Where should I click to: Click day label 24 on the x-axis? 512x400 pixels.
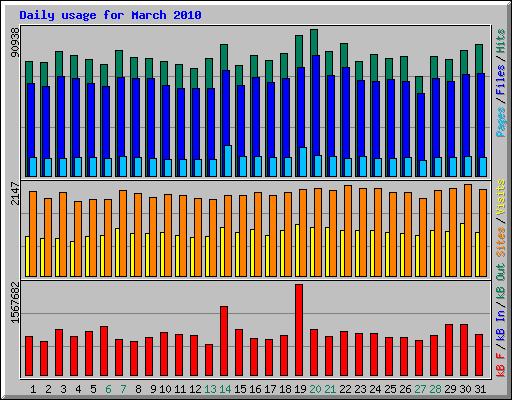click(x=375, y=389)
